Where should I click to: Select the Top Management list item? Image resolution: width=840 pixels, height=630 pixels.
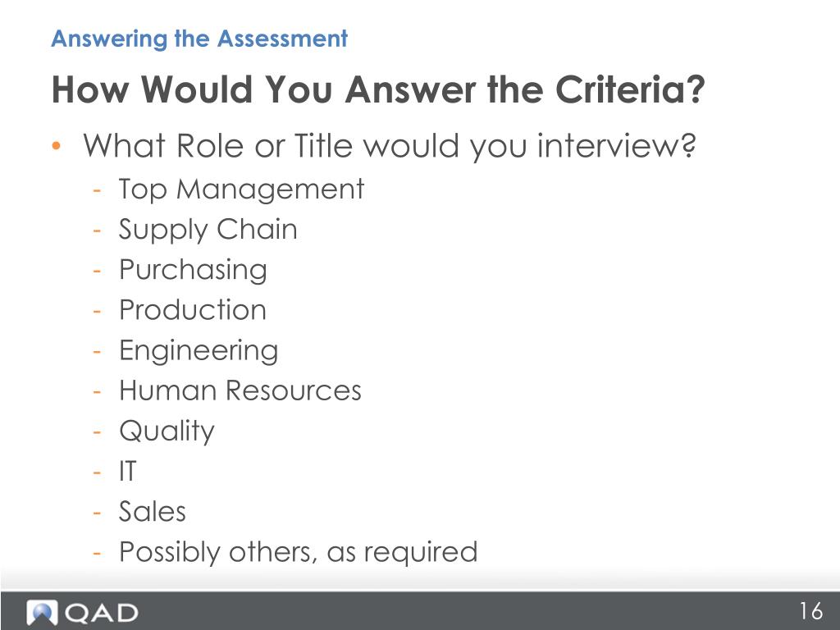click(x=242, y=190)
